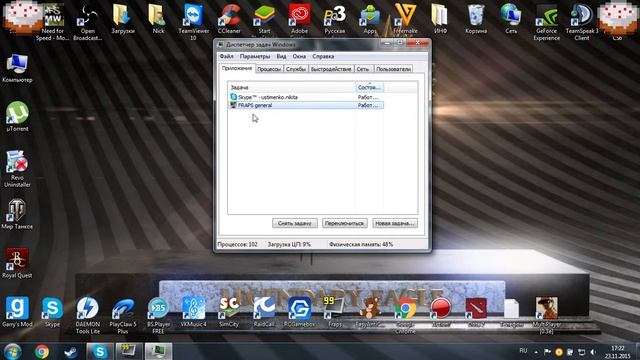The width and height of the screenshot is (640, 360).
Task: Open the Окна menu
Action: (x=299, y=56)
